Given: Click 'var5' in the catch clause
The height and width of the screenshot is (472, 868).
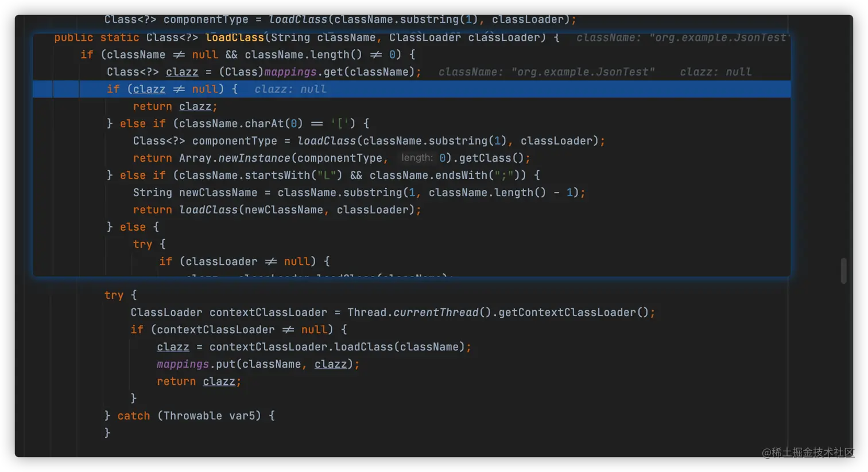Looking at the screenshot, I should (x=242, y=415).
